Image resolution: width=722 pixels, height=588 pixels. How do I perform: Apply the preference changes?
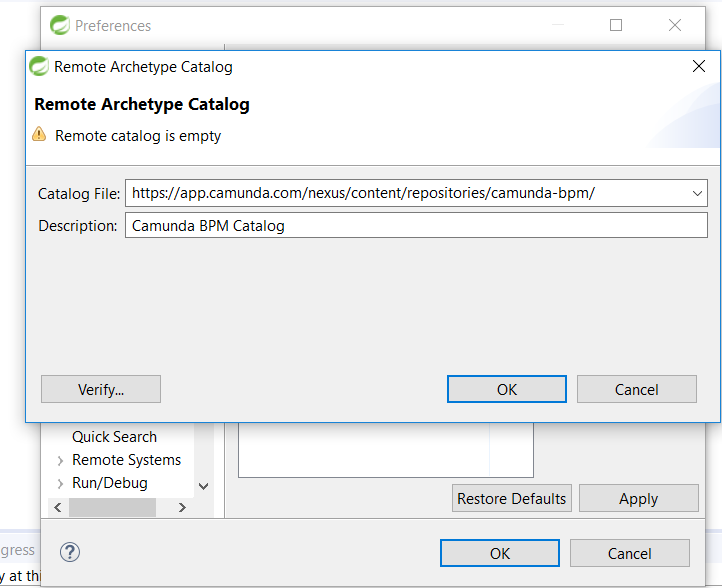pyautogui.click(x=638, y=498)
